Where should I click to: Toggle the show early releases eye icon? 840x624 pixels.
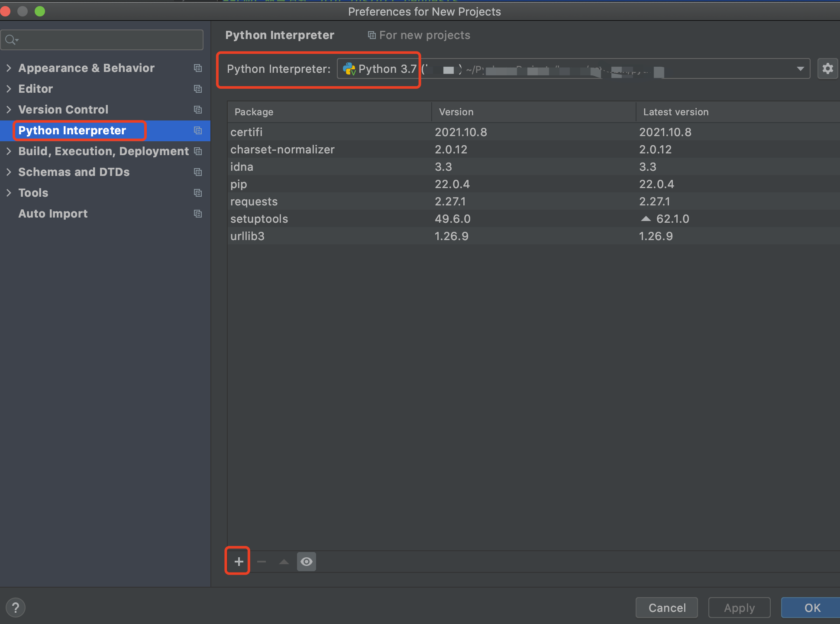[x=307, y=562]
